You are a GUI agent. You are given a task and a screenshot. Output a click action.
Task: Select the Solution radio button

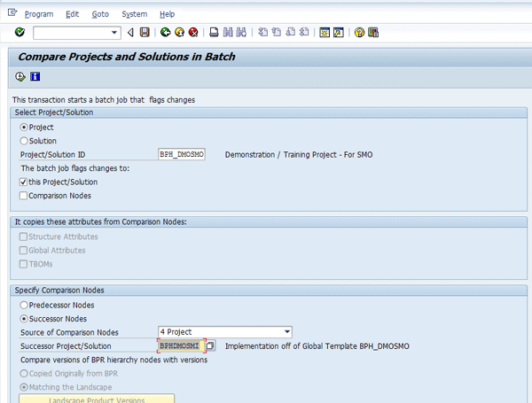[x=24, y=141]
